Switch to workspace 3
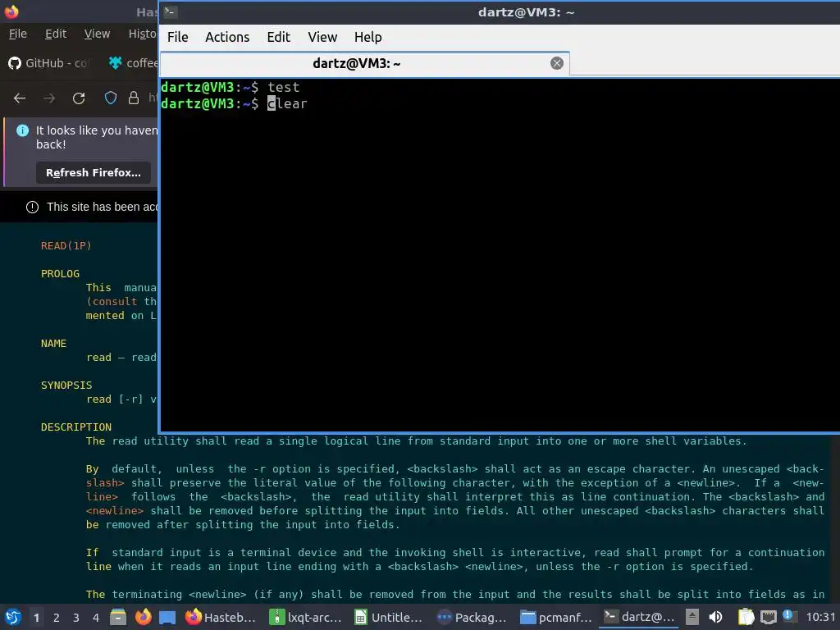Image resolution: width=840 pixels, height=630 pixels. coord(76,618)
